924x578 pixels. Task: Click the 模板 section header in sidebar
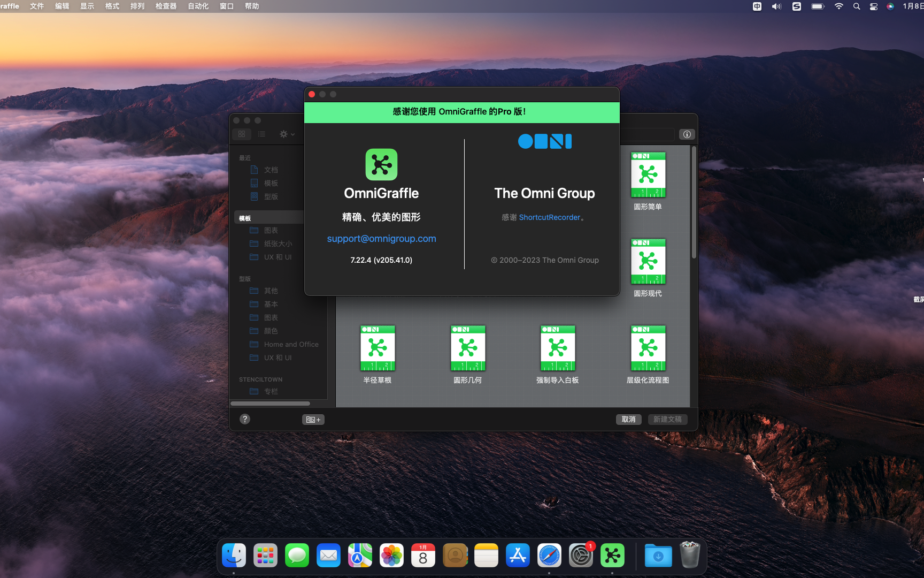(x=245, y=218)
